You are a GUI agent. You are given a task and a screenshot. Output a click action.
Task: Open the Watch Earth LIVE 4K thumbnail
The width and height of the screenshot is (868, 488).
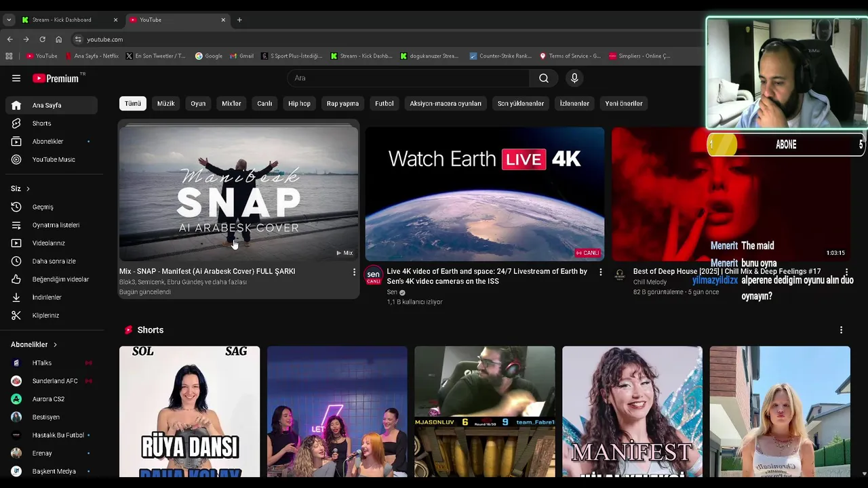(x=485, y=194)
